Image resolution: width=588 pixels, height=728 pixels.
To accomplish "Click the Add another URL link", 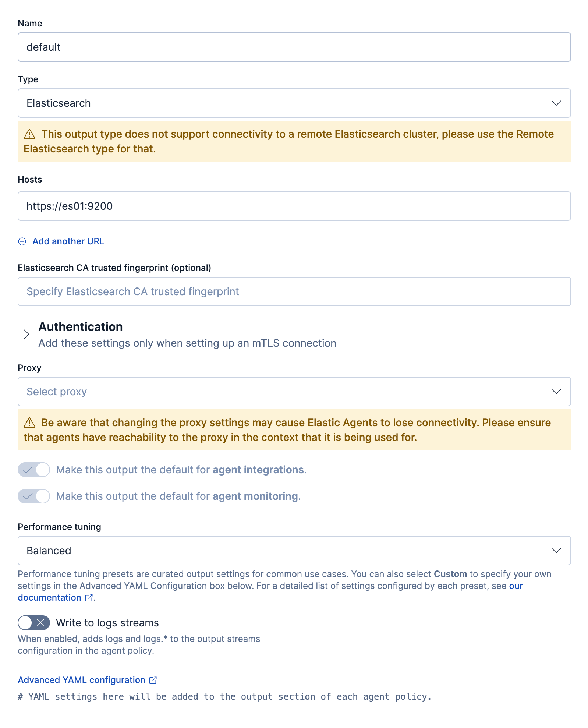I will pyautogui.click(x=68, y=241).
